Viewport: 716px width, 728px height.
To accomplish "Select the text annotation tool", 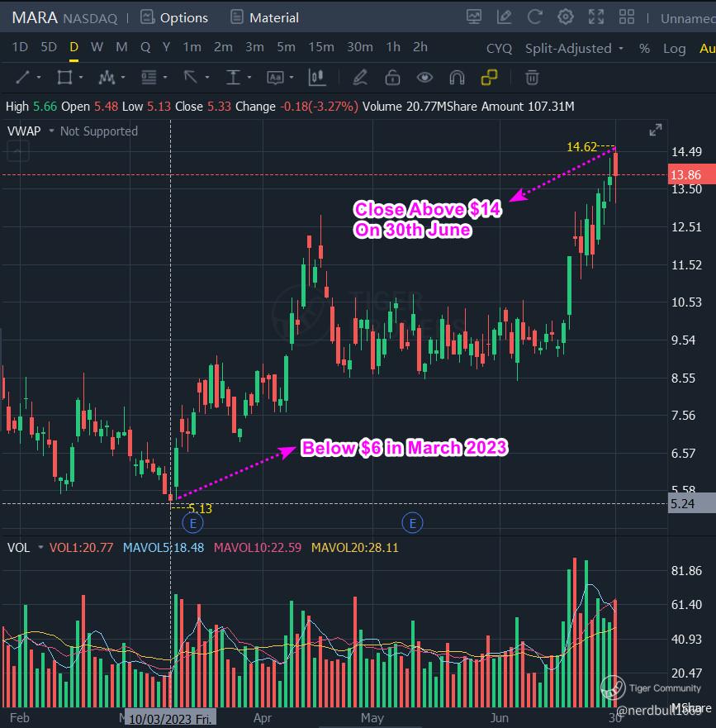I will (275, 77).
